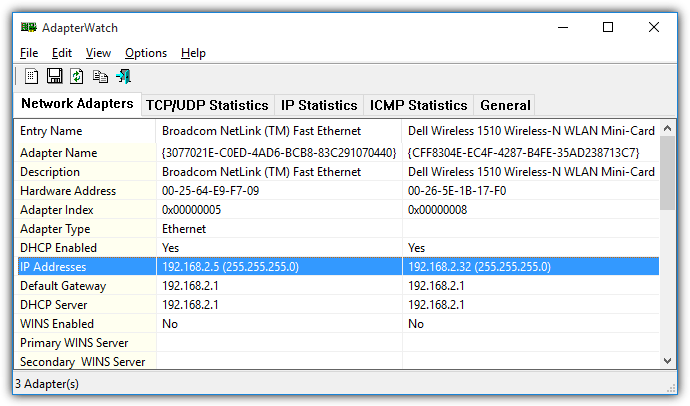Click the Save floppy disk toolbar icon
This screenshot has height=406, width=690.
55,76
